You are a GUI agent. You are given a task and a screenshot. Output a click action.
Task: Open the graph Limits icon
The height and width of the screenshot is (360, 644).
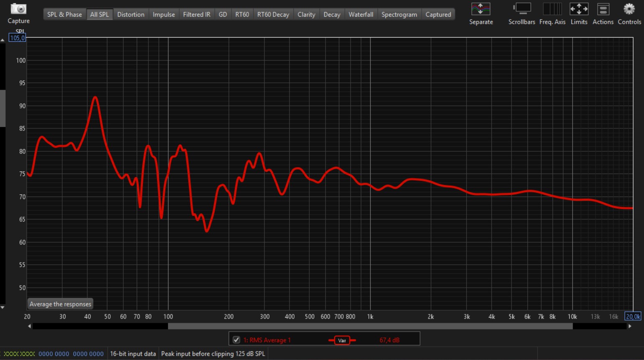[x=579, y=9]
